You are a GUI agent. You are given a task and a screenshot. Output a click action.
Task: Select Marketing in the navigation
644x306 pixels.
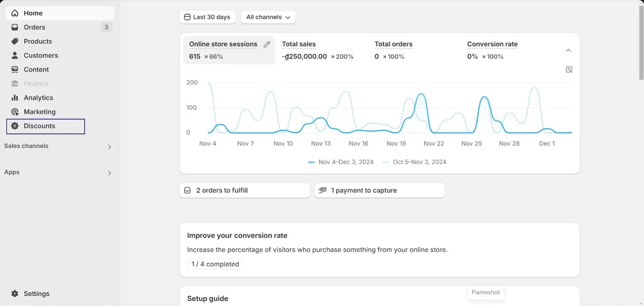coord(60,112)
